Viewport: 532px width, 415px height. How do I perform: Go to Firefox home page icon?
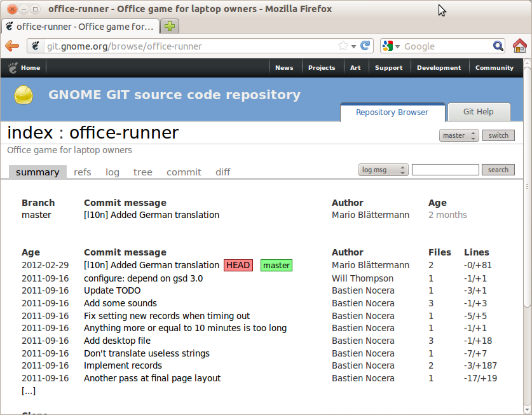(519, 46)
